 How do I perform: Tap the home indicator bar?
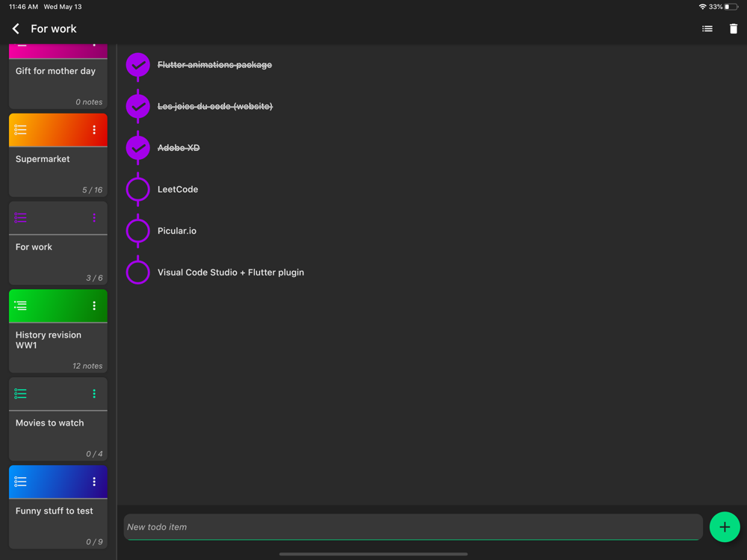coord(373,554)
